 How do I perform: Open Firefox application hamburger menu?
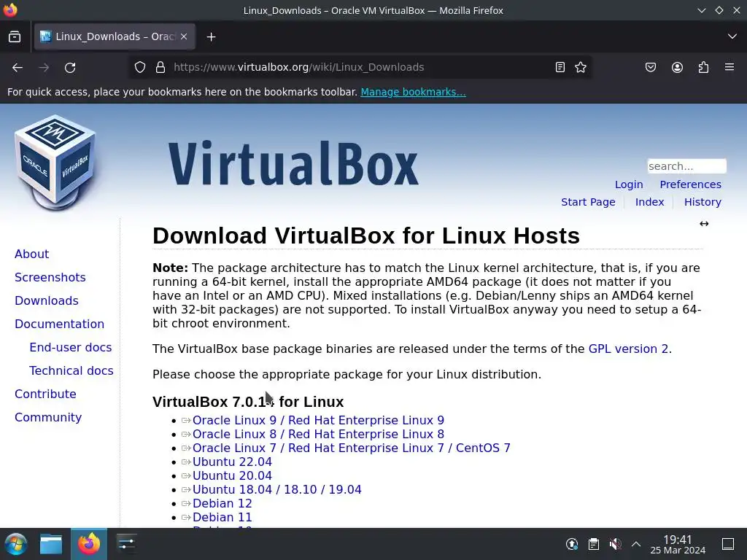pyautogui.click(x=729, y=67)
